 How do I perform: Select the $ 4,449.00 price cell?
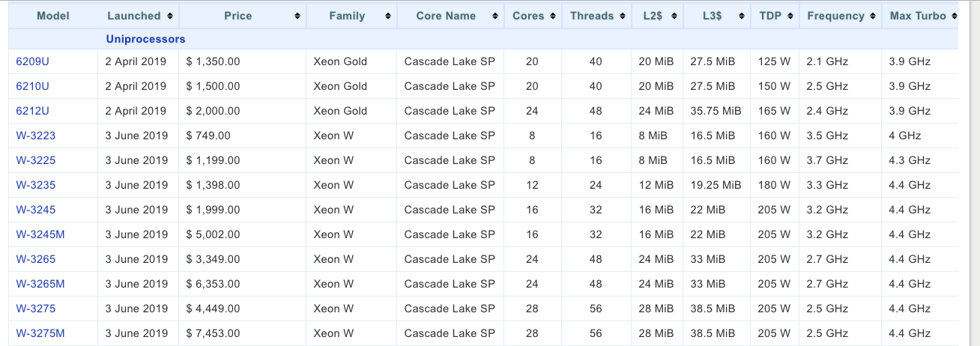[242, 309]
